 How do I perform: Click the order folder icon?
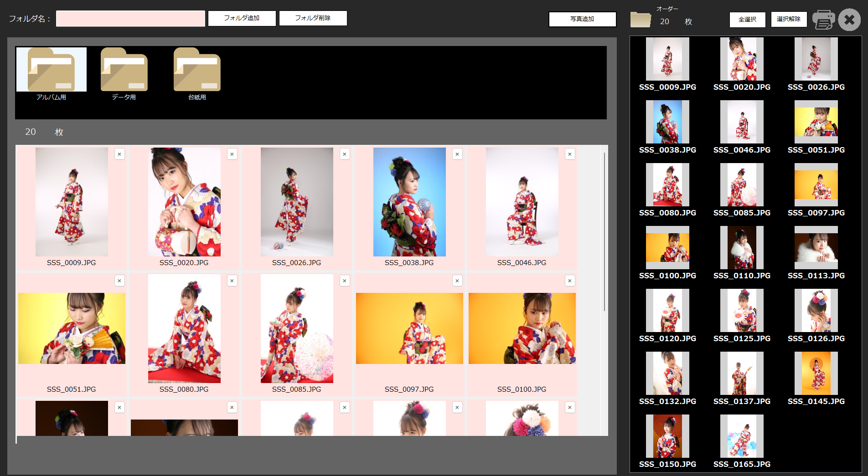641,20
